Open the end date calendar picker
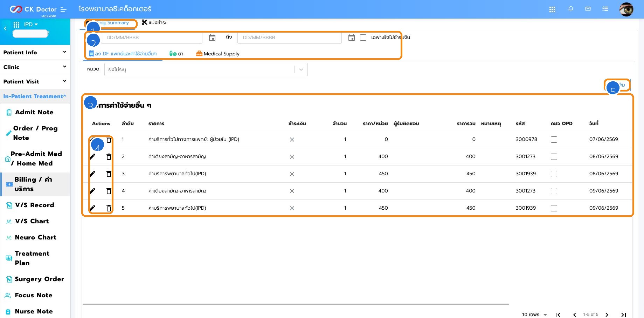644x318 pixels. [x=352, y=38]
